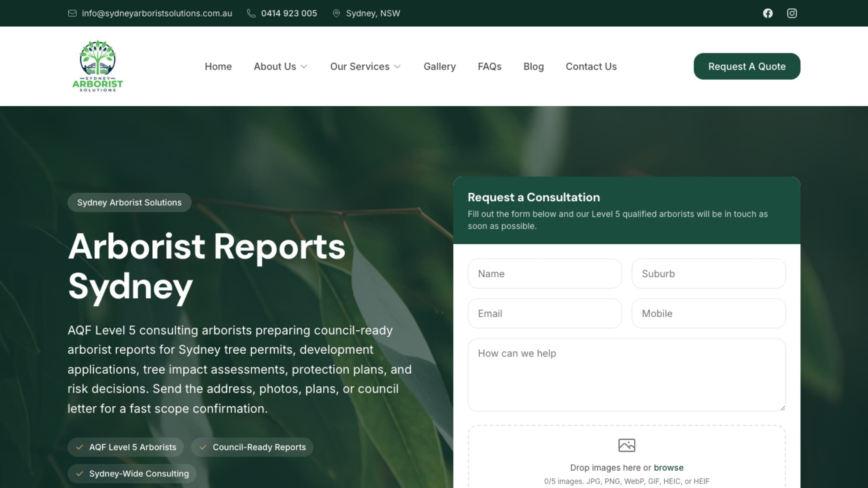Image resolution: width=868 pixels, height=488 pixels.
Task: Click the Sydney-Wide Consulting checkmark
Action: click(x=80, y=474)
